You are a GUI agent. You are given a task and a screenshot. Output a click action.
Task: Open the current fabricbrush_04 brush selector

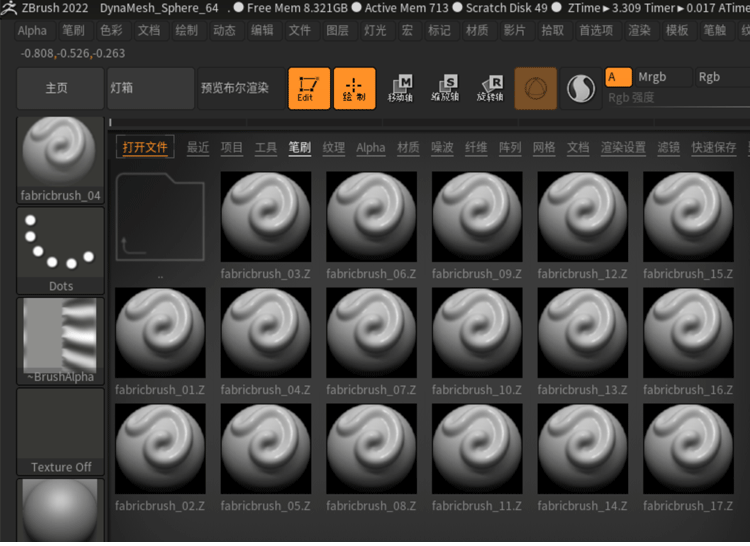60,158
